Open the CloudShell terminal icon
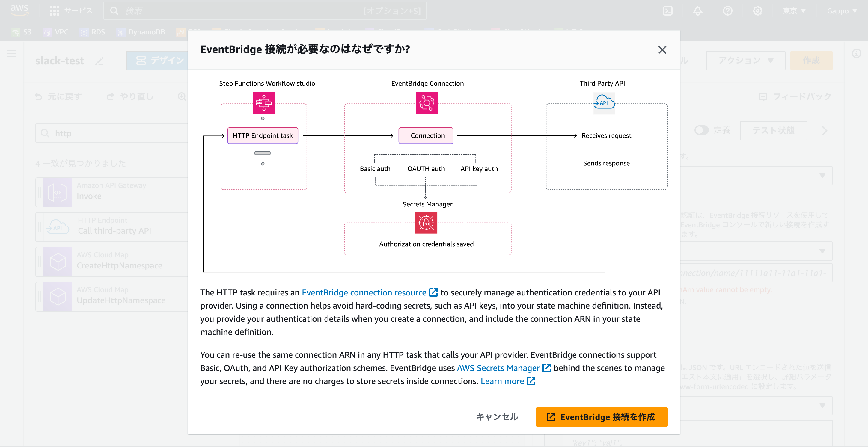868x447 pixels. (667, 11)
